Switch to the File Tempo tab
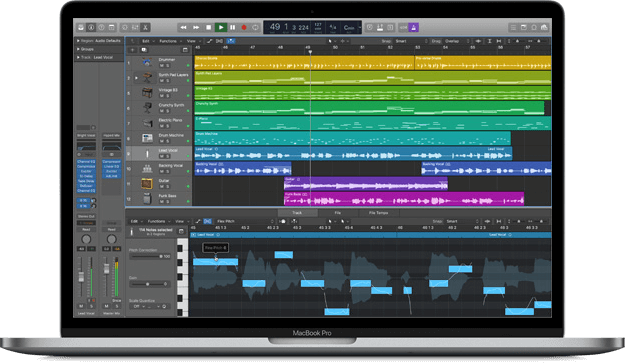This screenshot has height=364, width=625. tap(378, 213)
